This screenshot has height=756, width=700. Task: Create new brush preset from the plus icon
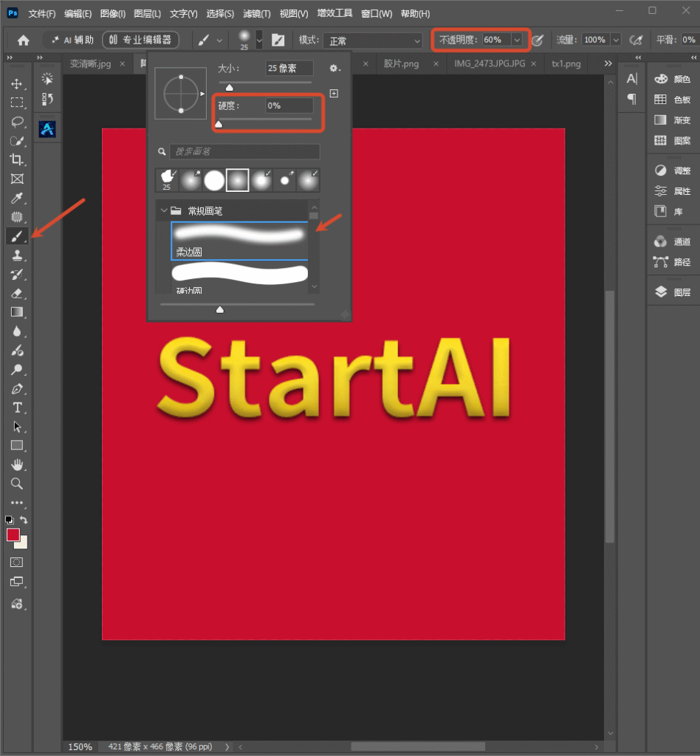(334, 93)
